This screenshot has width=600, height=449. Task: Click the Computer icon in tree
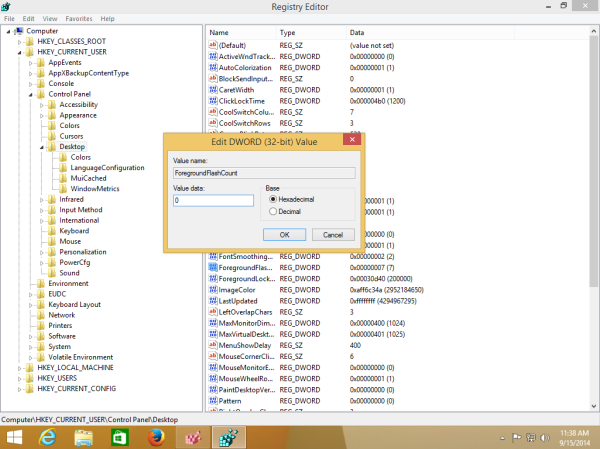(x=19, y=31)
